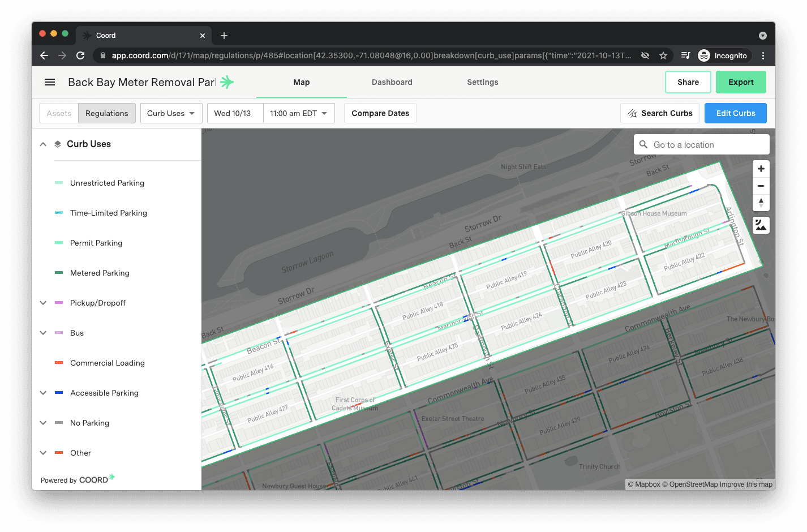Click the Commercial Loading color swatch
807x532 pixels.
(x=59, y=363)
